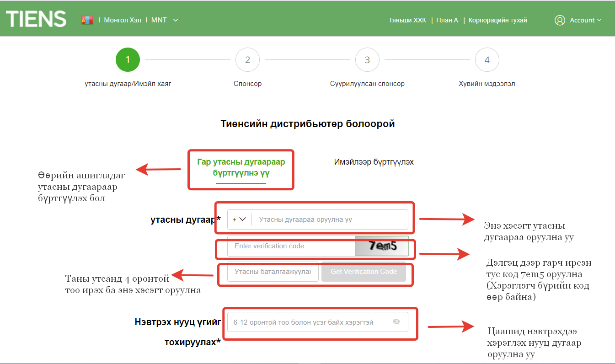Click the 7em5 captcha image
The image size is (615, 364).
382,246
